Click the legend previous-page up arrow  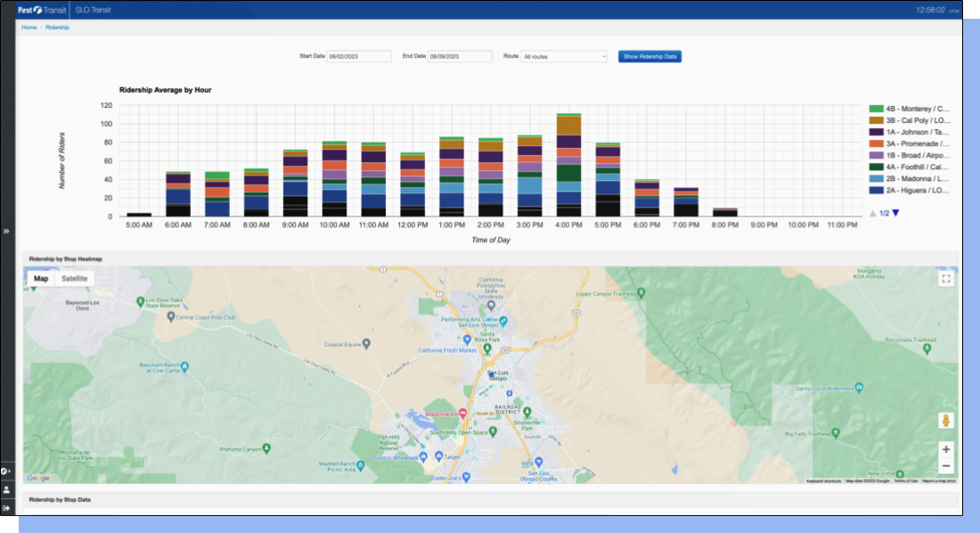click(x=872, y=213)
